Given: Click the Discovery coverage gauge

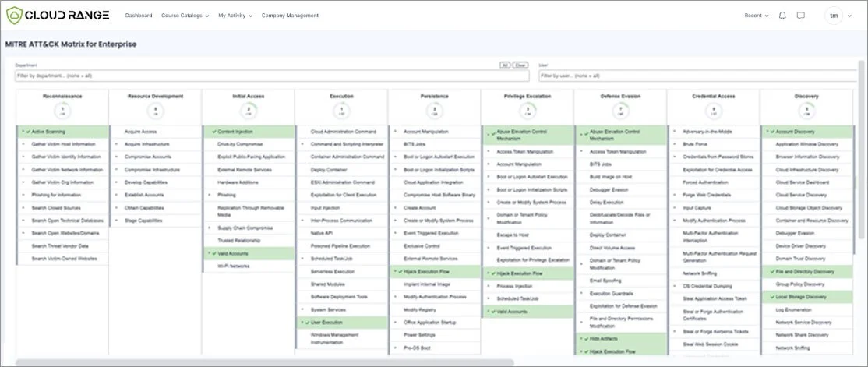Looking at the screenshot, I should pyautogui.click(x=806, y=111).
